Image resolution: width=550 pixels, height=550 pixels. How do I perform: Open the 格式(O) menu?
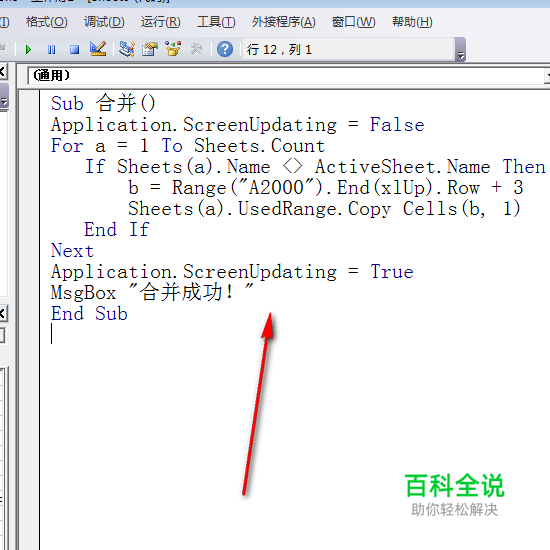click(x=47, y=22)
